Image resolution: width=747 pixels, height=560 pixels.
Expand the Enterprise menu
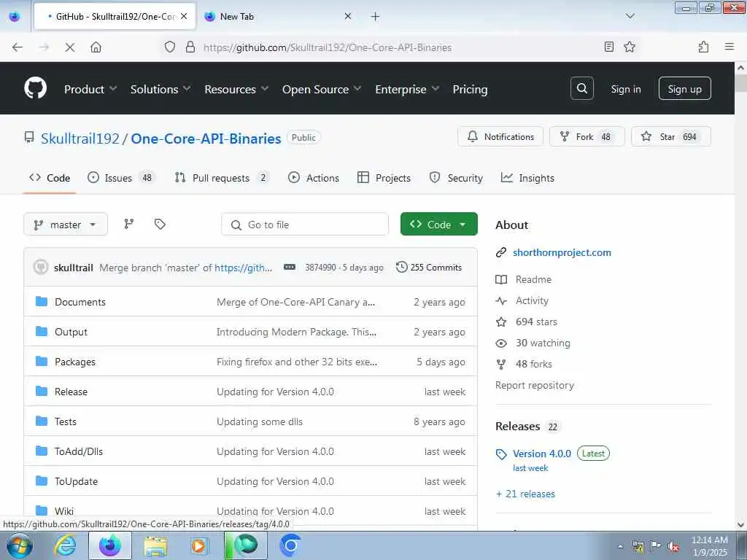(407, 89)
